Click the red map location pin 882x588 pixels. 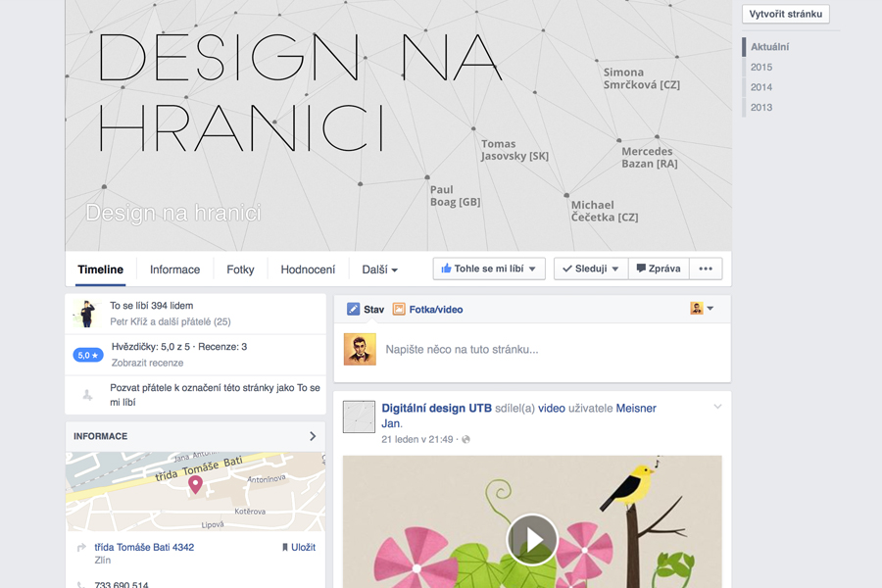[195, 484]
